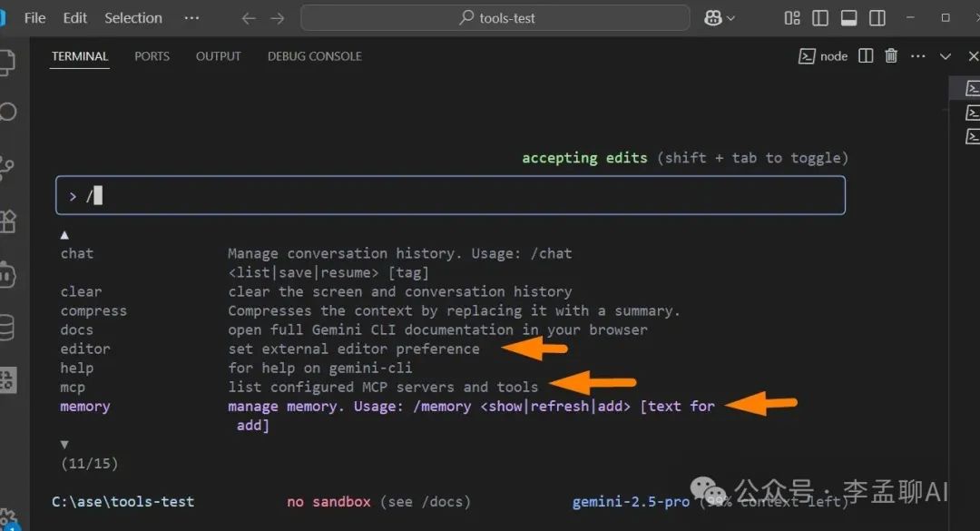
Task: Open Explorer in the activity bar
Action: coord(7,62)
